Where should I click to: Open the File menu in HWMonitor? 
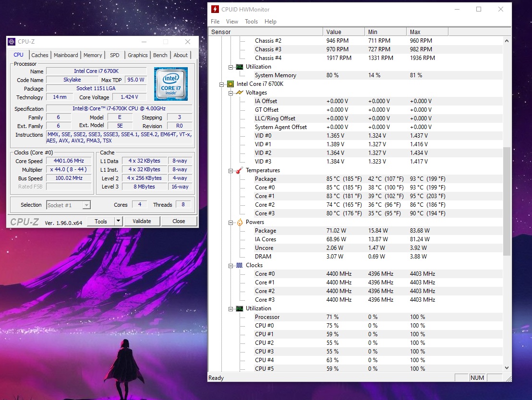tap(215, 22)
